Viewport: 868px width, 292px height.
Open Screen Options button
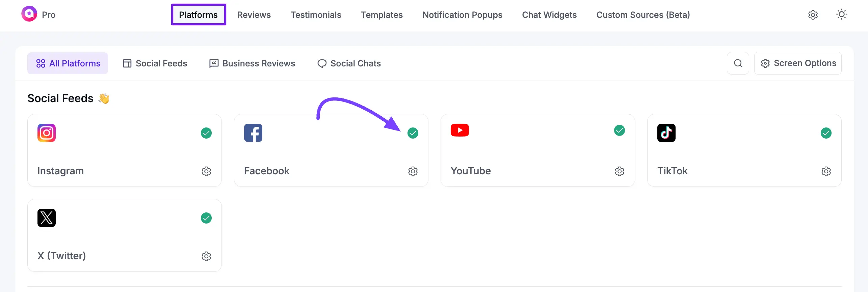point(798,63)
